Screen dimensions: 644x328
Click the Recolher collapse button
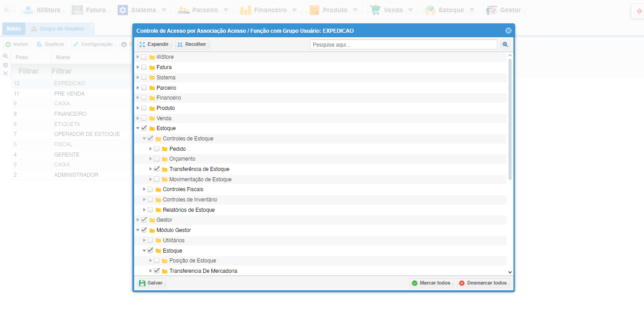(x=192, y=44)
